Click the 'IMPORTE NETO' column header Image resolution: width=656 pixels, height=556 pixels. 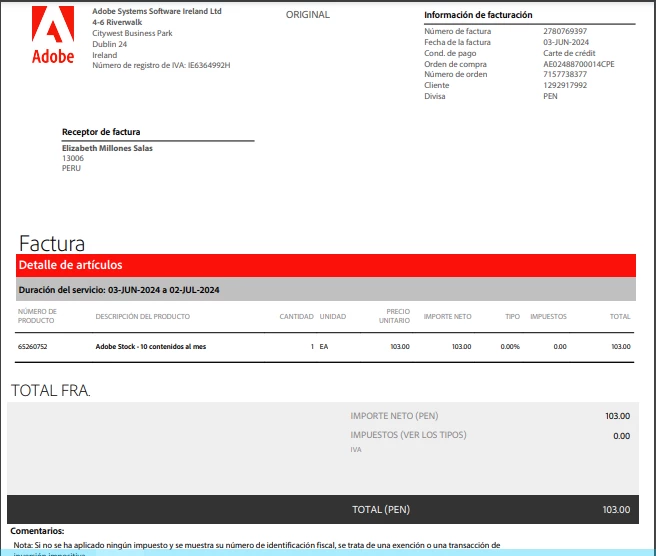coord(447,317)
